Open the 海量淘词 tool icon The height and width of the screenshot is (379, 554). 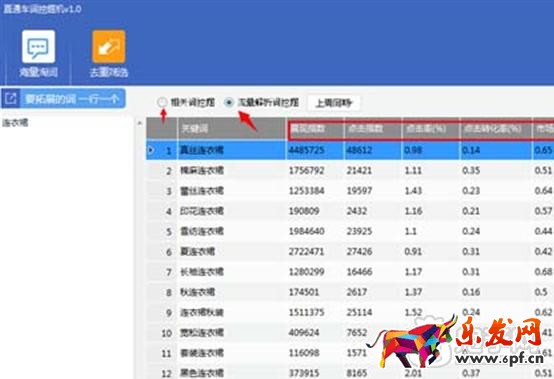pos(39,47)
